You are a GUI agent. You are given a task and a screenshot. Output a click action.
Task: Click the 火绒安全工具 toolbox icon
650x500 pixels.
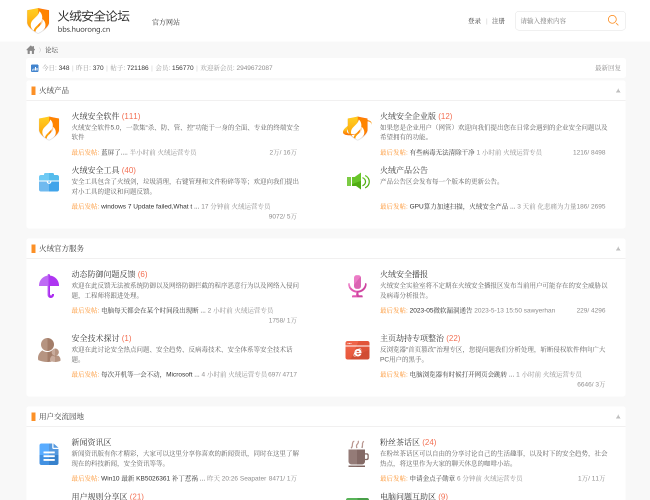click(49, 182)
